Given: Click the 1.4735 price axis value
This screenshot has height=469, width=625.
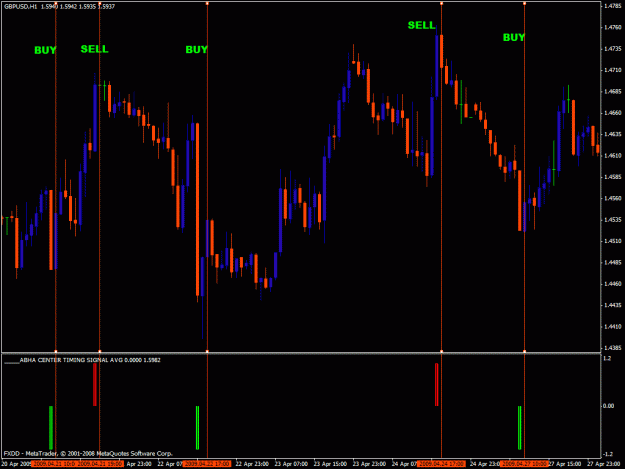Looking at the screenshot, I should tap(613, 49).
